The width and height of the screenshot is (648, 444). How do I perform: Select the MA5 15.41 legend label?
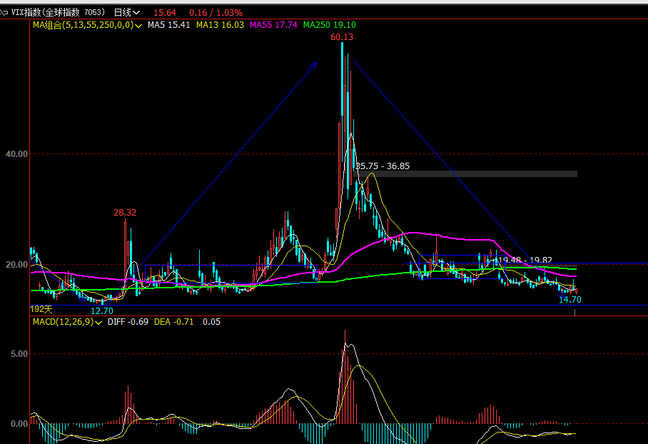pos(169,25)
